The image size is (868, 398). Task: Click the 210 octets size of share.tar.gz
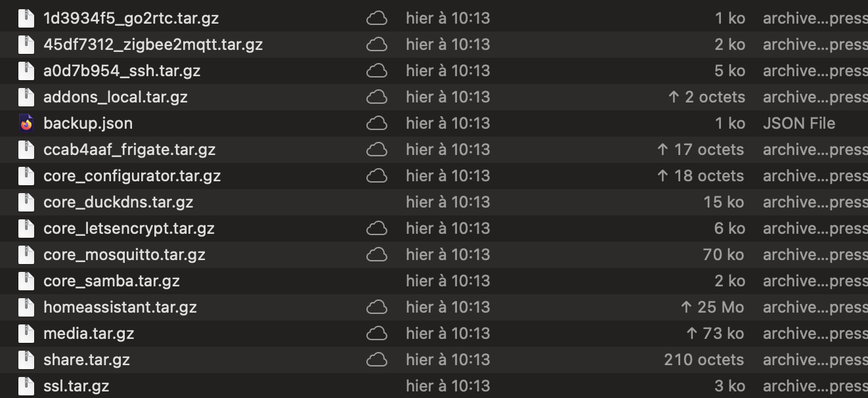click(704, 360)
